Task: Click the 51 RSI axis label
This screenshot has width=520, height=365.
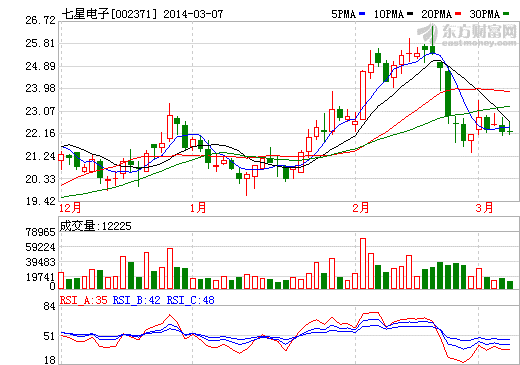Action: click(x=49, y=336)
